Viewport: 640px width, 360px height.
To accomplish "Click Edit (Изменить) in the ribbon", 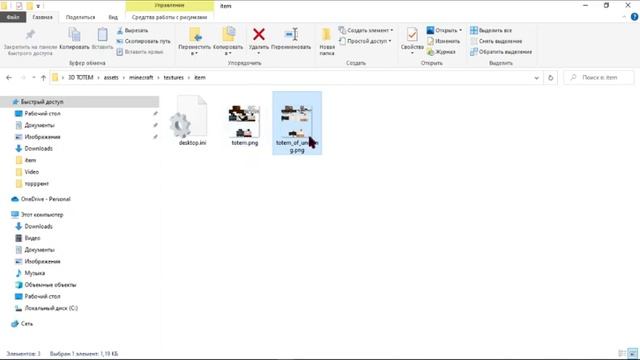I will pos(443,41).
